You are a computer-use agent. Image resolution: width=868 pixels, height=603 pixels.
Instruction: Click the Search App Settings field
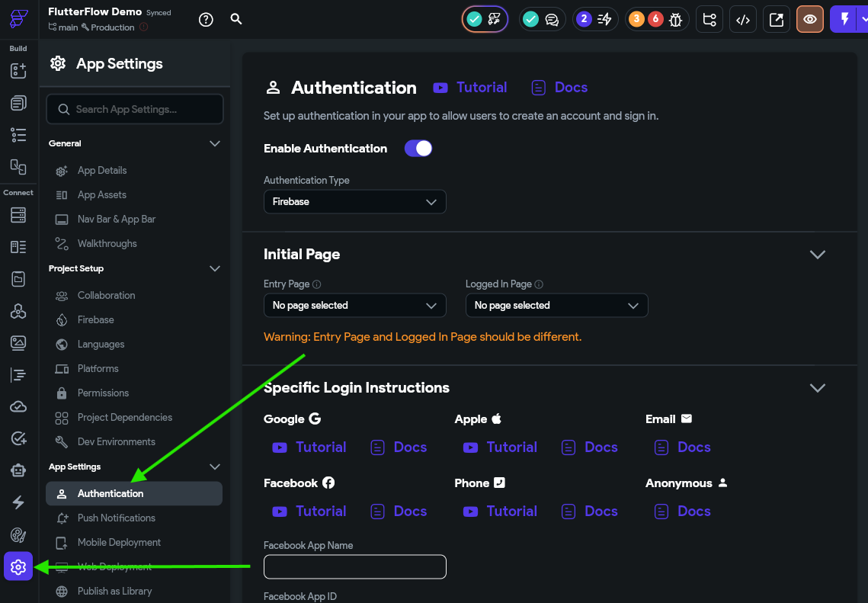click(135, 109)
